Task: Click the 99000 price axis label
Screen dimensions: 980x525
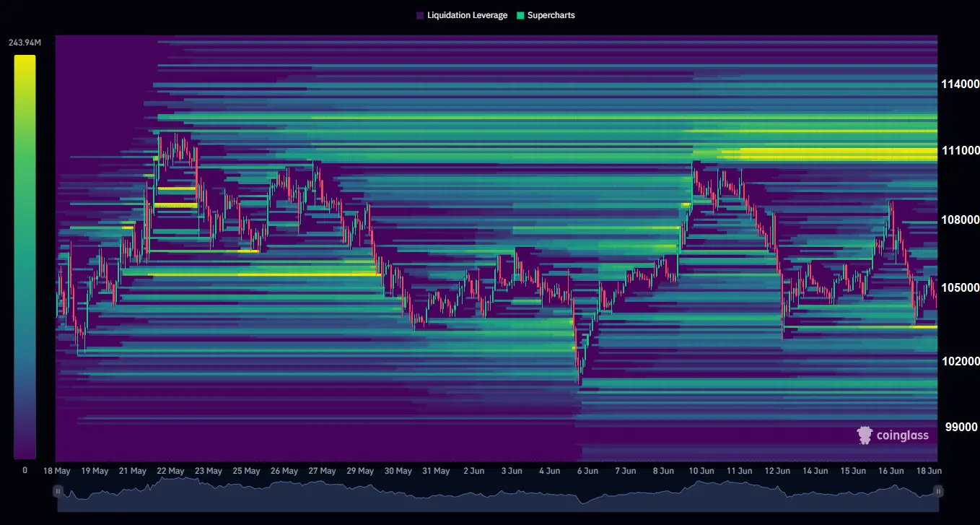Action: tap(963, 427)
